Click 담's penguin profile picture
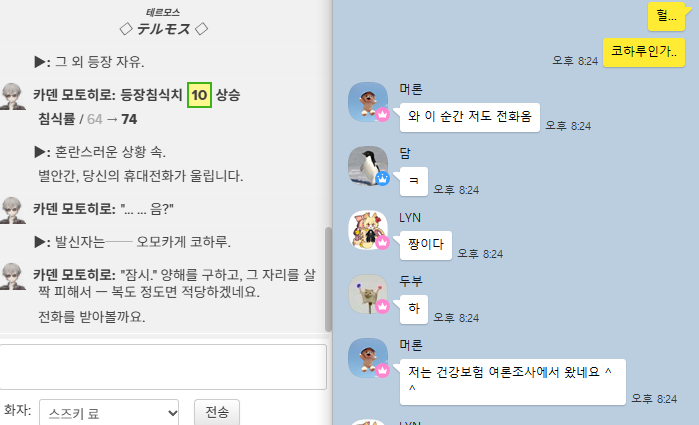 click(x=368, y=166)
